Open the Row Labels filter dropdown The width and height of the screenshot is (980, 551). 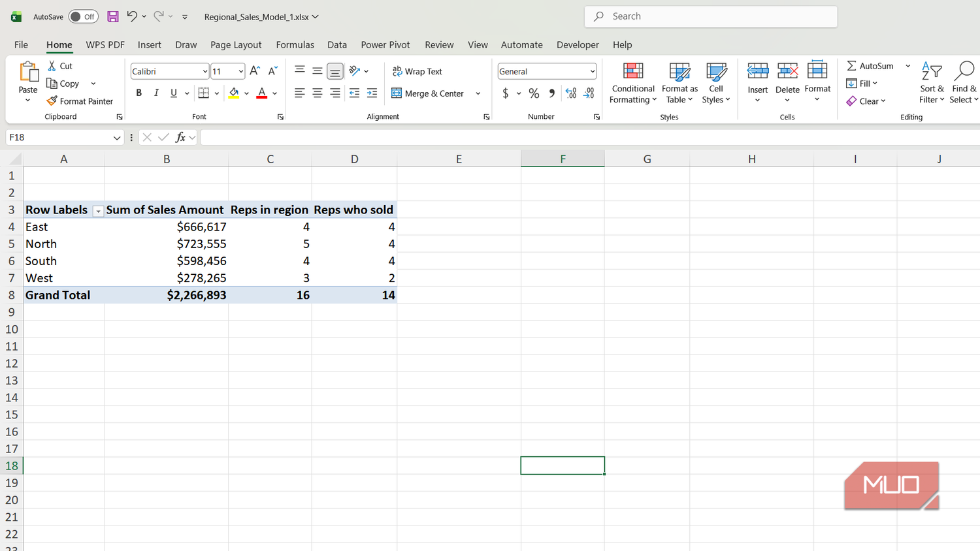pos(98,211)
